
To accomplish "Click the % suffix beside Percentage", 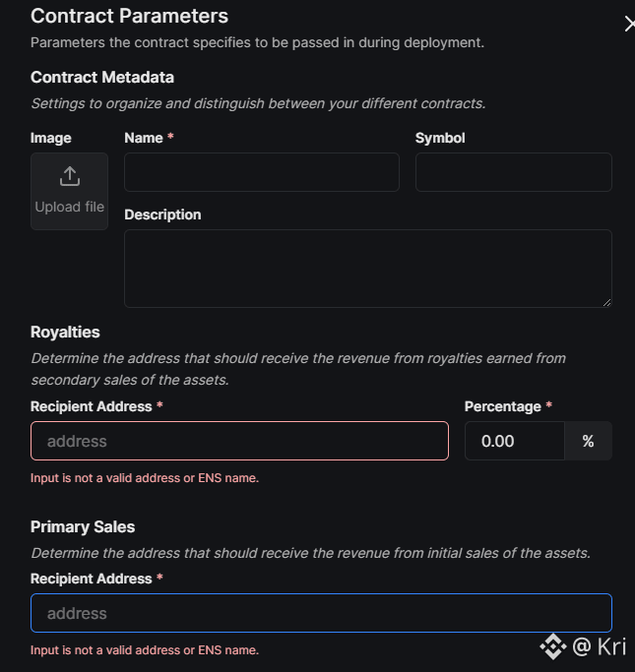I will [x=588, y=441].
